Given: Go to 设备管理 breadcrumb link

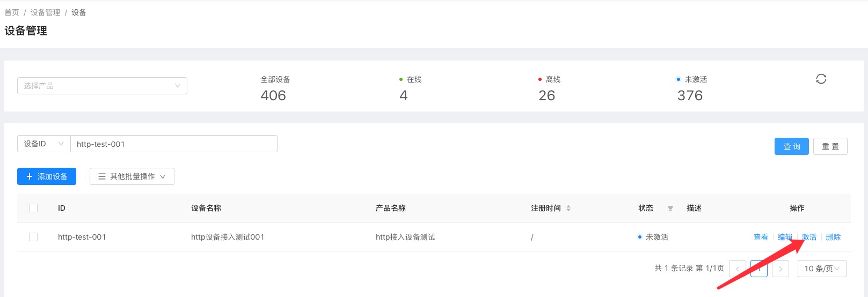Looking at the screenshot, I should tap(45, 12).
